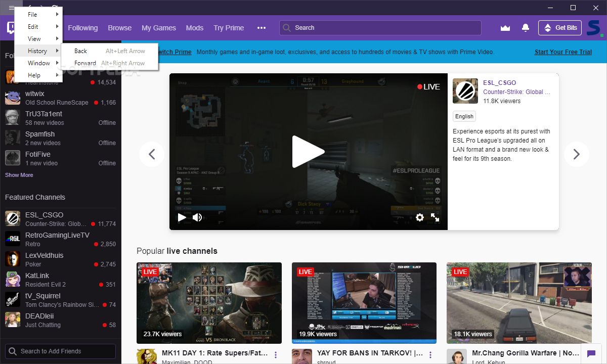The width and height of the screenshot is (607, 364).
Task: Open shroud stream thumbnail with 19.9K viewers
Action: tap(364, 303)
